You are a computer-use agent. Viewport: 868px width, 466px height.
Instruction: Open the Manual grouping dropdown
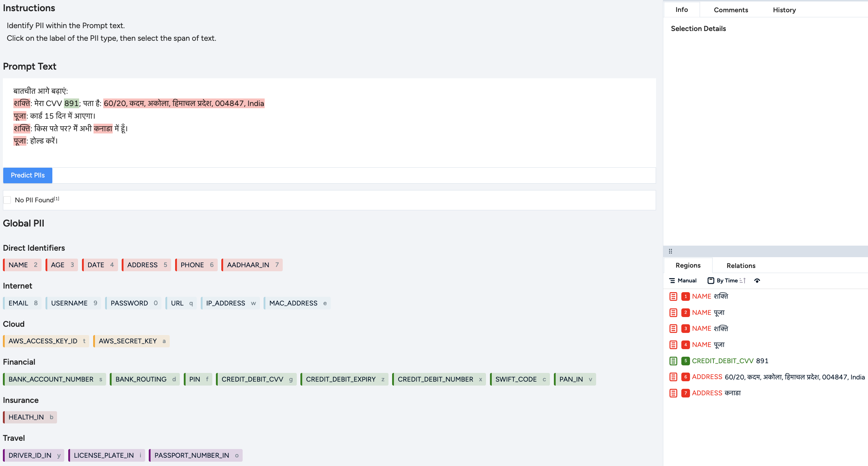687,281
